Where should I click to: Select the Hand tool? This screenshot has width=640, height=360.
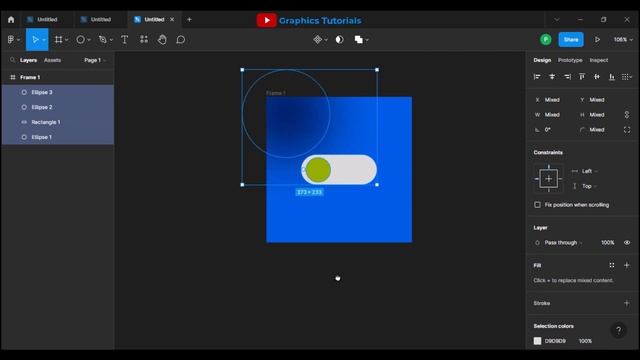[162, 40]
